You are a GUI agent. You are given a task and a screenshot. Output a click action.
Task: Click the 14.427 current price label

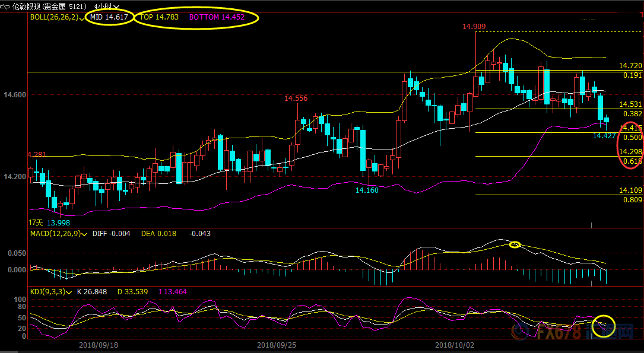point(604,136)
